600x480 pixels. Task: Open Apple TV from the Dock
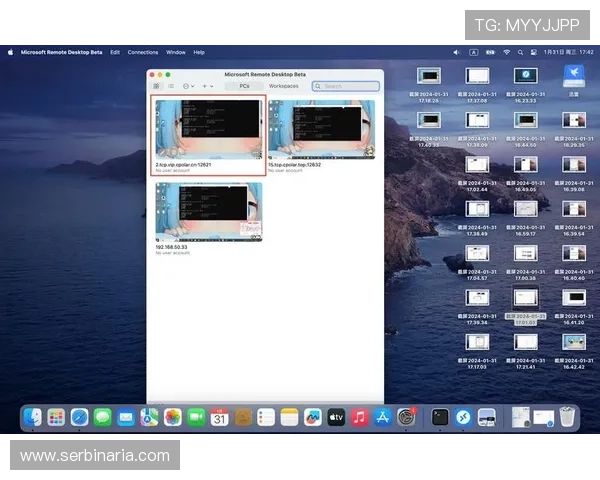pos(336,417)
